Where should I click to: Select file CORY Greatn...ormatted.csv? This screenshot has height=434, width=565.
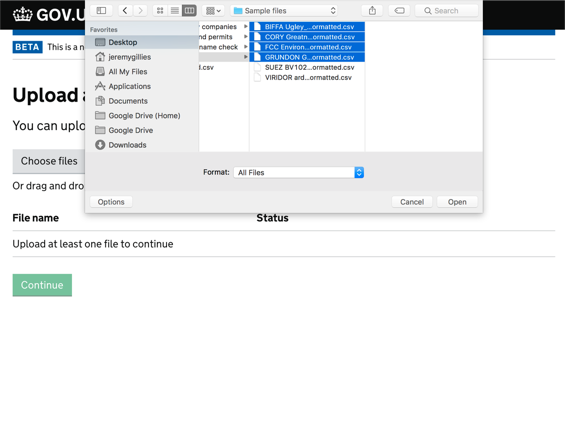click(307, 37)
